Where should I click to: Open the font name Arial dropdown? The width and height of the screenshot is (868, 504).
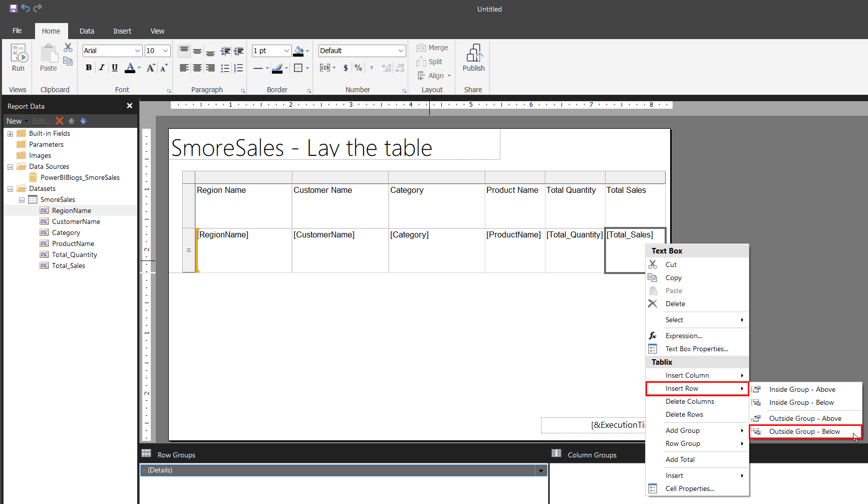[x=137, y=51]
